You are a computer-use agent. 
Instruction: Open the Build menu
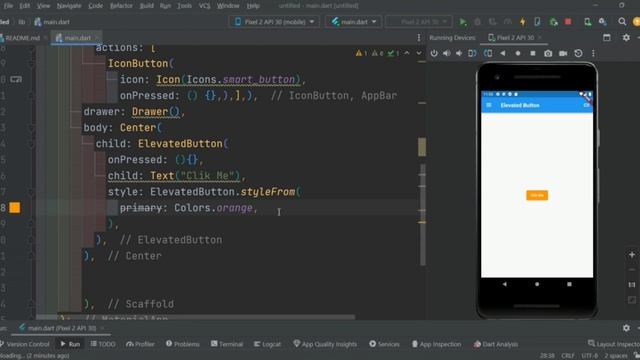point(147,6)
